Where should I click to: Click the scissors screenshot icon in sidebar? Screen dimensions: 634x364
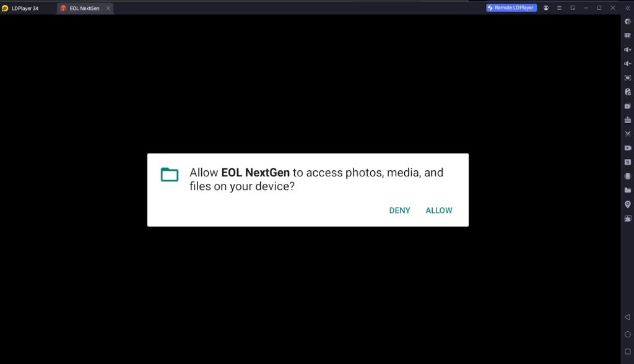pyautogui.click(x=628, y=134)
